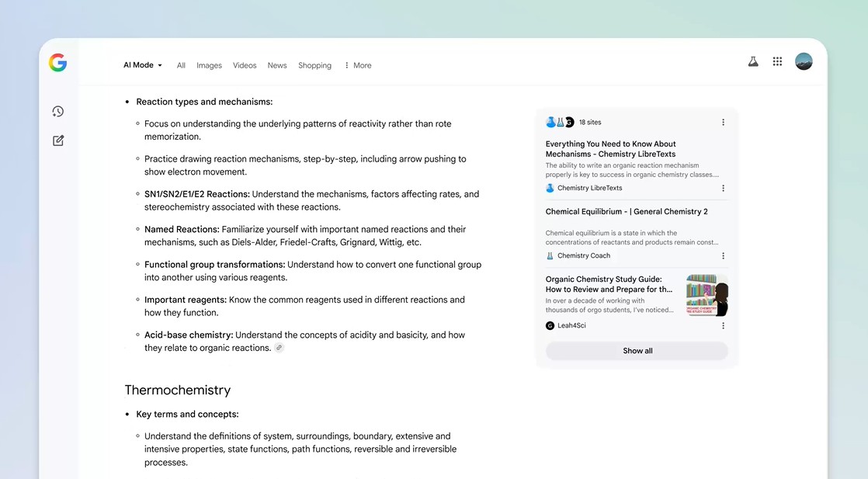
Task: Open options menu for Chemistry LibreTexts result
Action: 723,188
